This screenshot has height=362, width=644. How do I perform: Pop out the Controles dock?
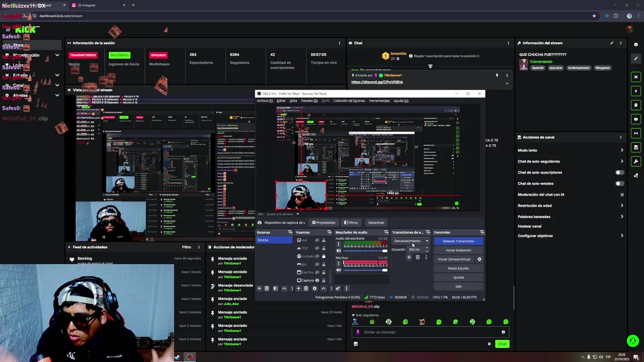pos(482,232)
